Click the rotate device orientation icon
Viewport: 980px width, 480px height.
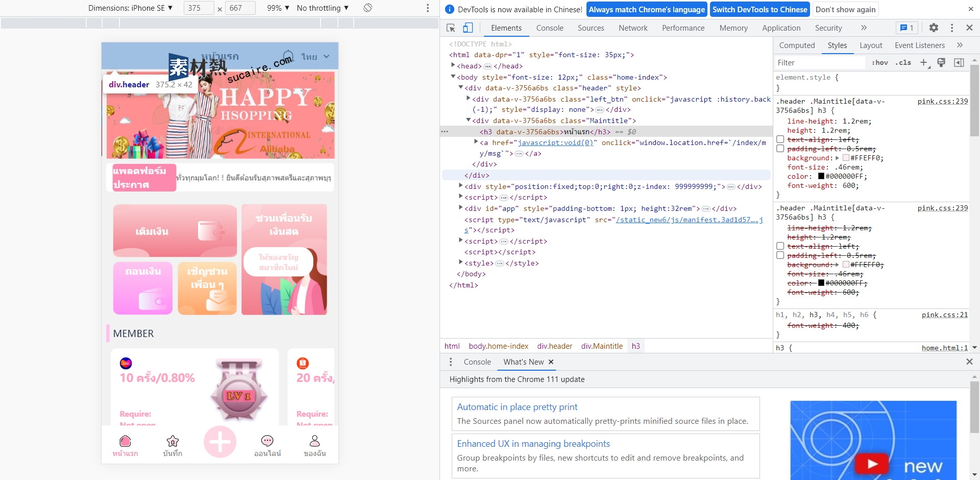pyautogui.click(x=367, y=8)
